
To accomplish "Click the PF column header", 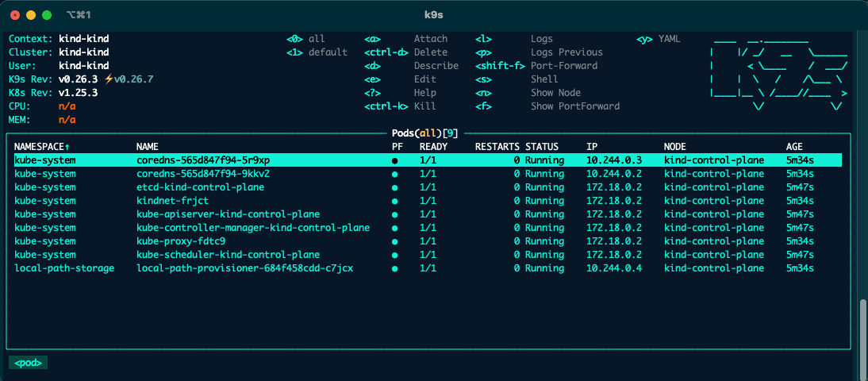I will pos(397,147).
